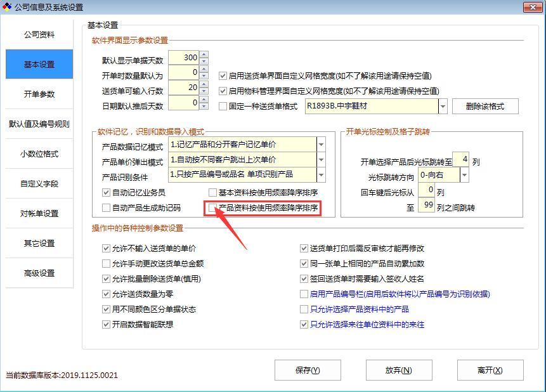Toggle 允许送货数量为零 checkbox
Viewport: 546px width, 392px height.
click(x=106, y=294)
